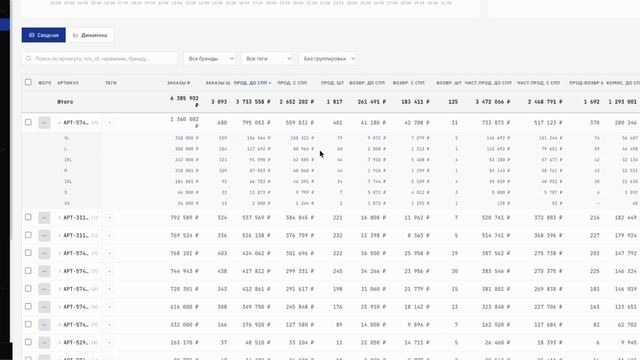The height and width of the screenshot is (360, 640).
Task: Sort by the Заказы шт column header
Action: click(x=218, y=83)
